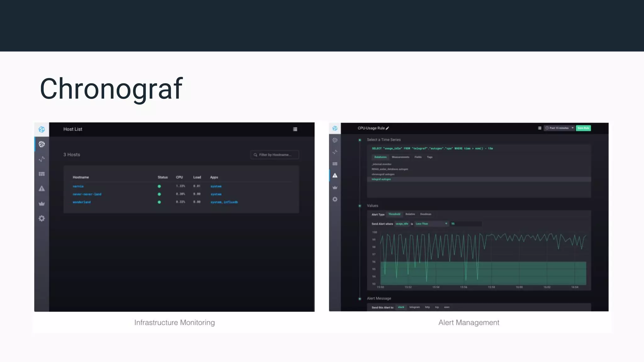Open Admin crown icon in Host List sidebar
Viewport: 644px width, 362px height.
click(x=42, y=204)
